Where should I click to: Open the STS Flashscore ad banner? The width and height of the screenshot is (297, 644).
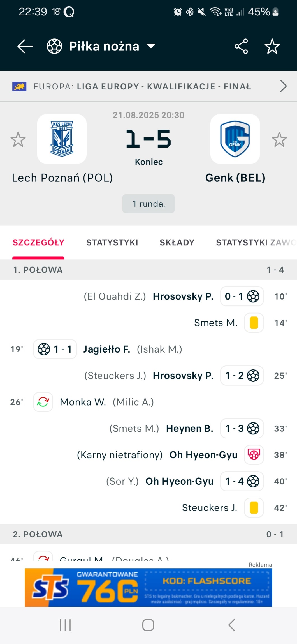148,587
